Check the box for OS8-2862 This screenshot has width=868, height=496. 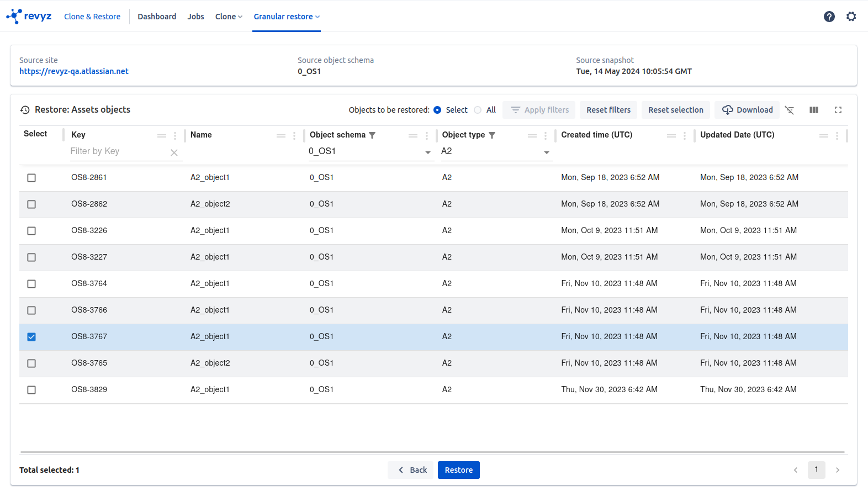(31, 204)
